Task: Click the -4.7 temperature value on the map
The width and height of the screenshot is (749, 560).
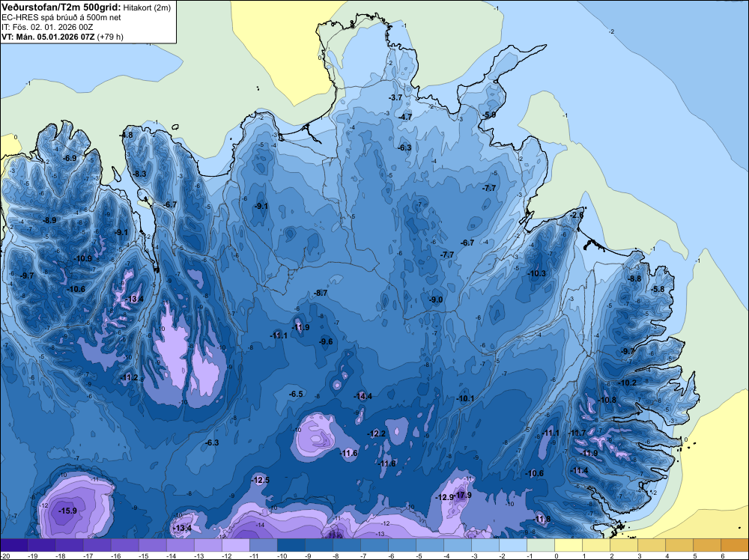Action: 405,117
